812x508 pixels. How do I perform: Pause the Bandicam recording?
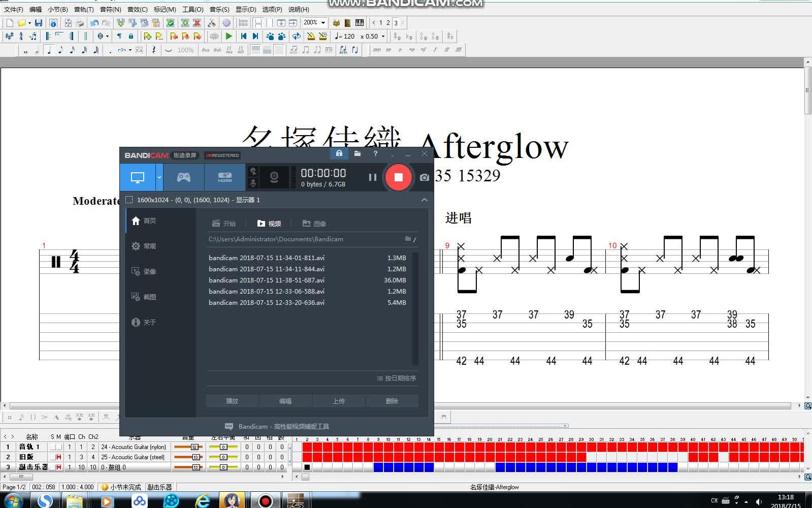[x=372, y=177]
